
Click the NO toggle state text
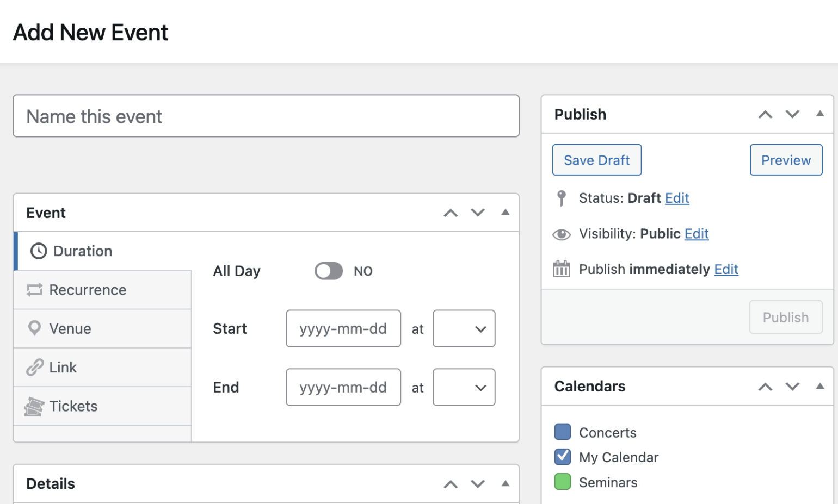coord(363,271)
